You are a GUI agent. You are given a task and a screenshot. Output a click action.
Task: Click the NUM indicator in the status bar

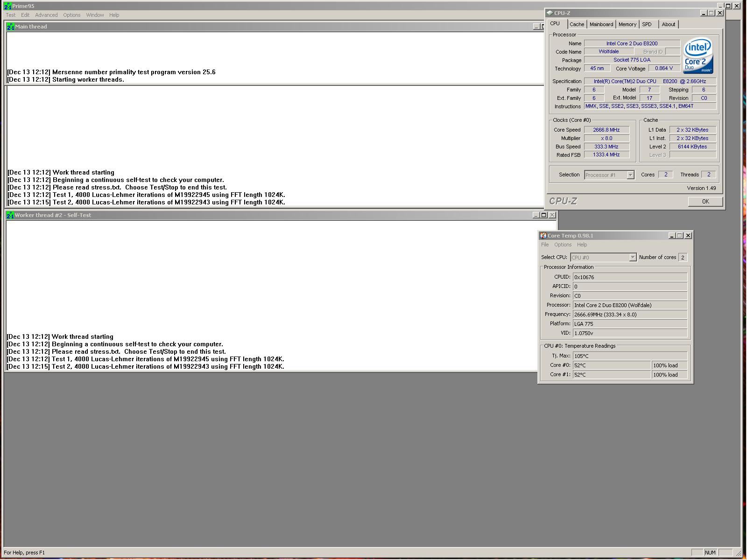point(710,553)
